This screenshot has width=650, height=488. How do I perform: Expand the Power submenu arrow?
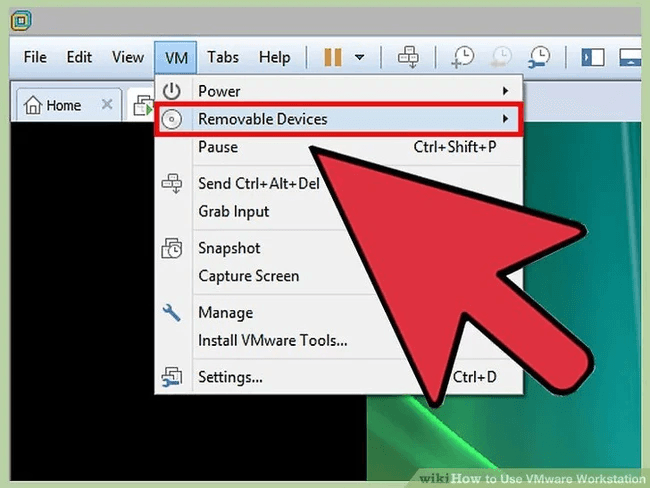505,91
